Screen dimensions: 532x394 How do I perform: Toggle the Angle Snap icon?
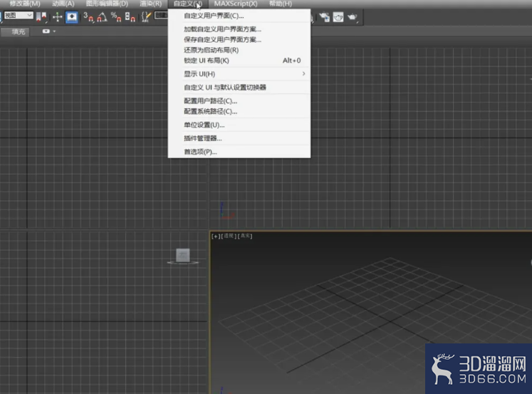click(x=102, y=17)
